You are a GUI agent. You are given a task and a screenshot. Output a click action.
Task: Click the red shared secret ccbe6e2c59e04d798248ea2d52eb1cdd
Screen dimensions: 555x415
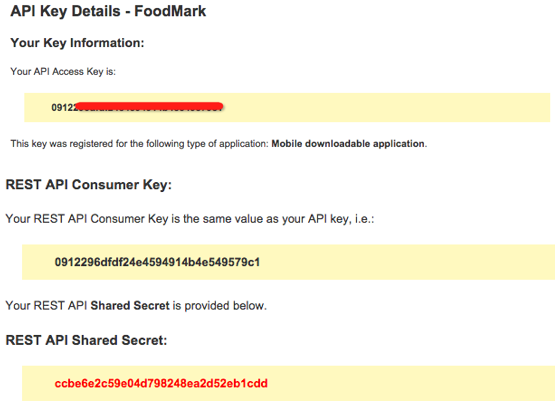[161, 383]
